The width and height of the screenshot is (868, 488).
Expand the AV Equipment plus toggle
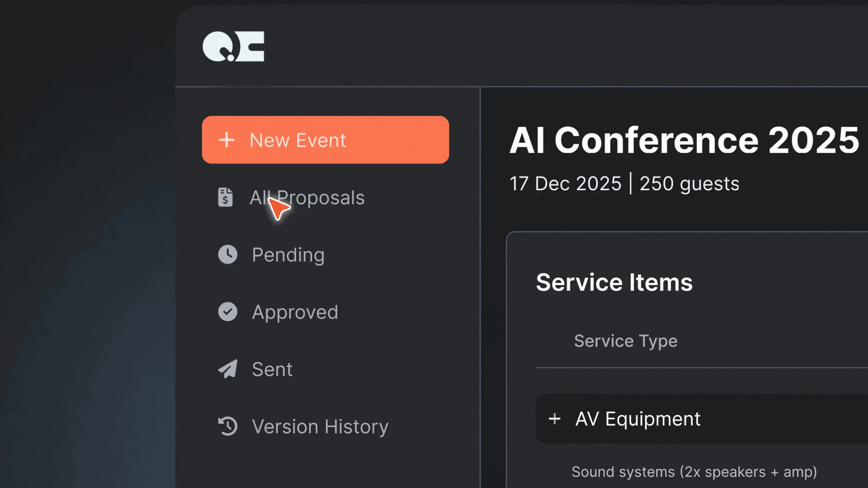tap(555, 419)
